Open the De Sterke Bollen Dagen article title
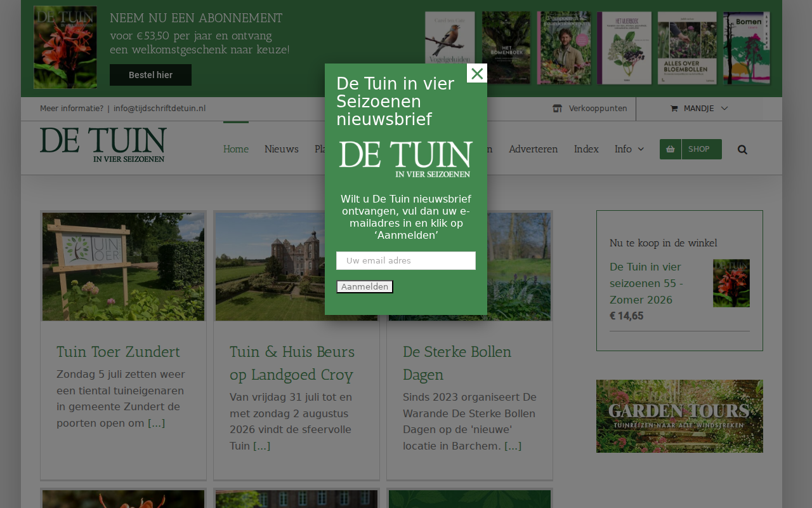This screenshot has width=812, height=508. (457, 363)
